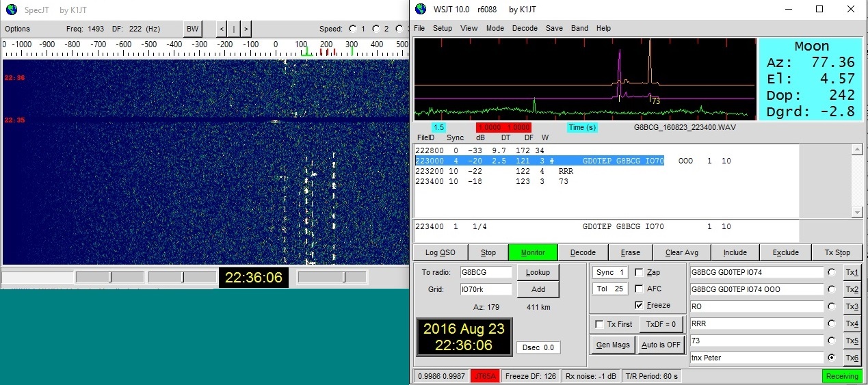This screenshot has height=385, width=868.
Task: Click the To radio callsign field
Action: point(486,272)
